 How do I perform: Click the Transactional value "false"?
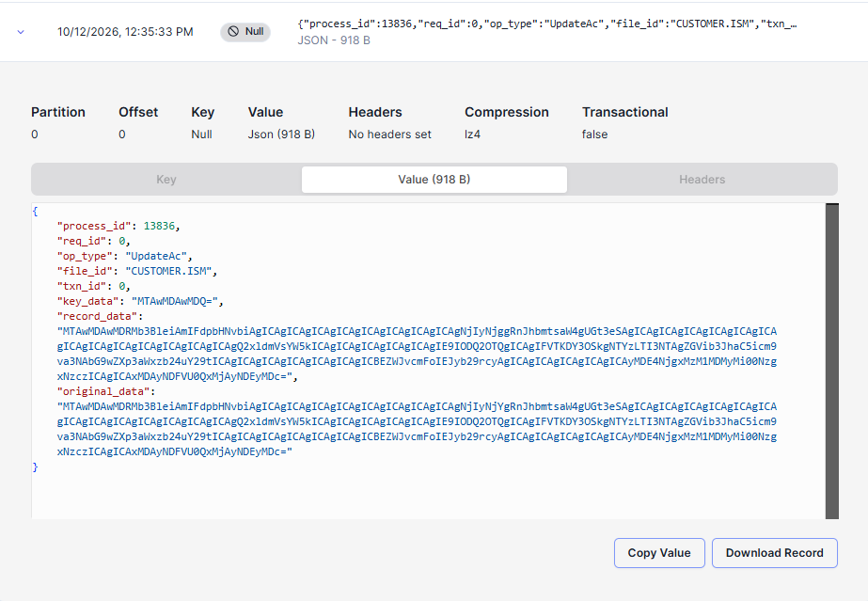tap(594, 134)
